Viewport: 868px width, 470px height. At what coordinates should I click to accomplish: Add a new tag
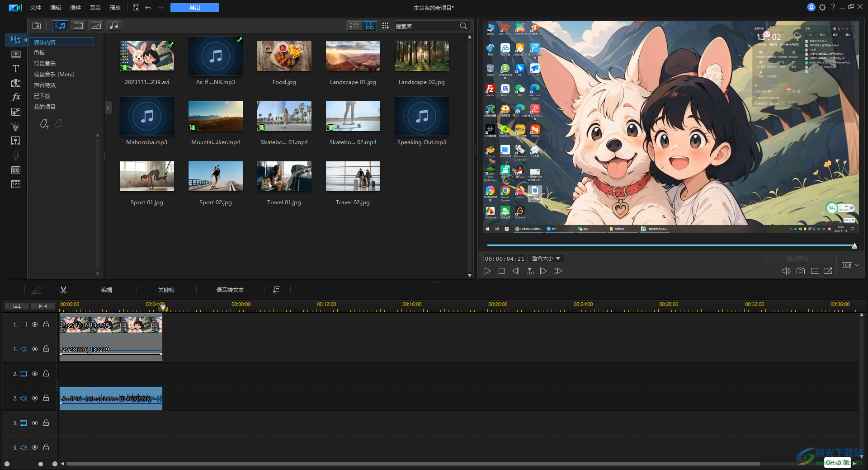tap(44, 123)
